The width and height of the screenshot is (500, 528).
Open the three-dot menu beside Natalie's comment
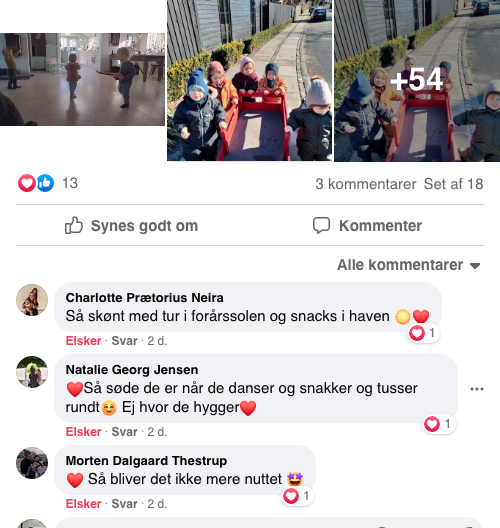477,389
